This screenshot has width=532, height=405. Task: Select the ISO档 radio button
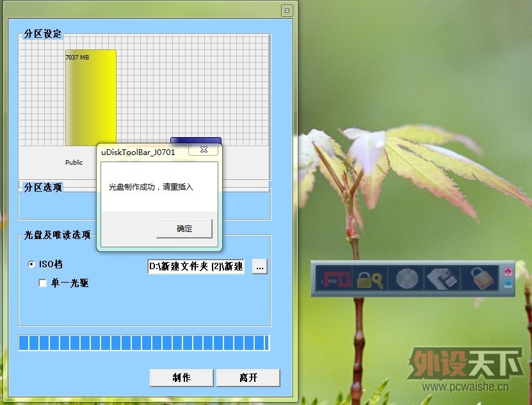[31, 264]
